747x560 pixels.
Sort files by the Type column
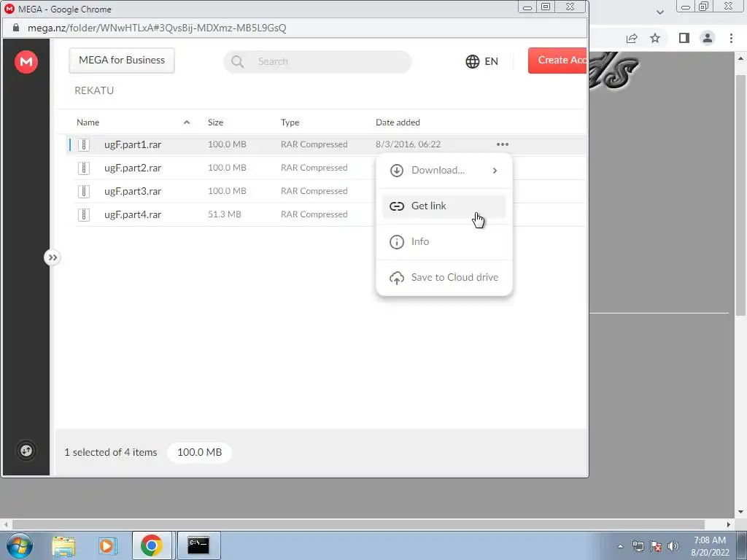[290, 122]
